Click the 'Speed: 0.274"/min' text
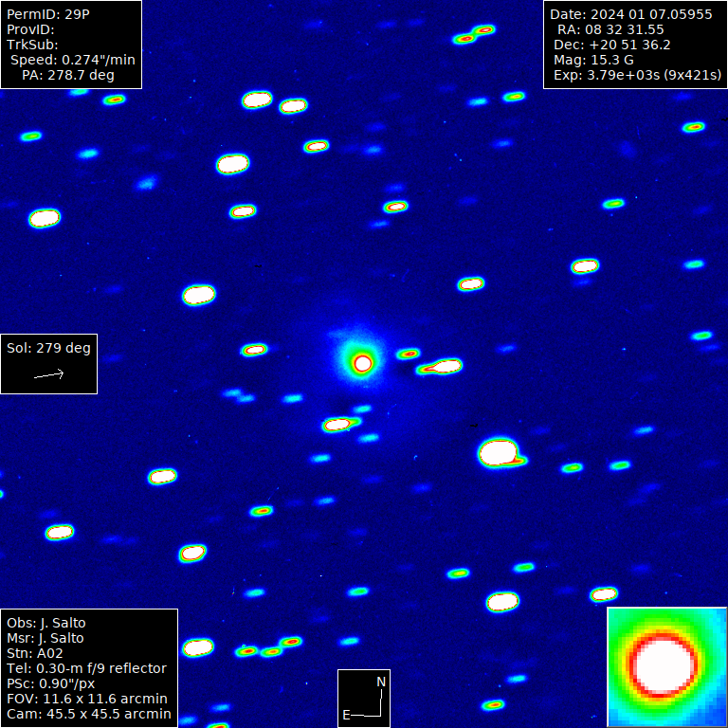The width and height of the screenshot is (728, 728). click(73, 60)
